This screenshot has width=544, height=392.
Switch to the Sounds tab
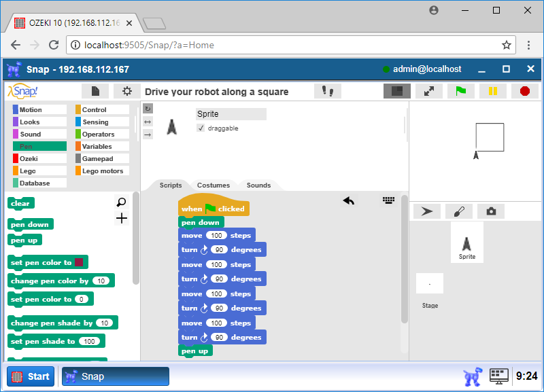258,185
